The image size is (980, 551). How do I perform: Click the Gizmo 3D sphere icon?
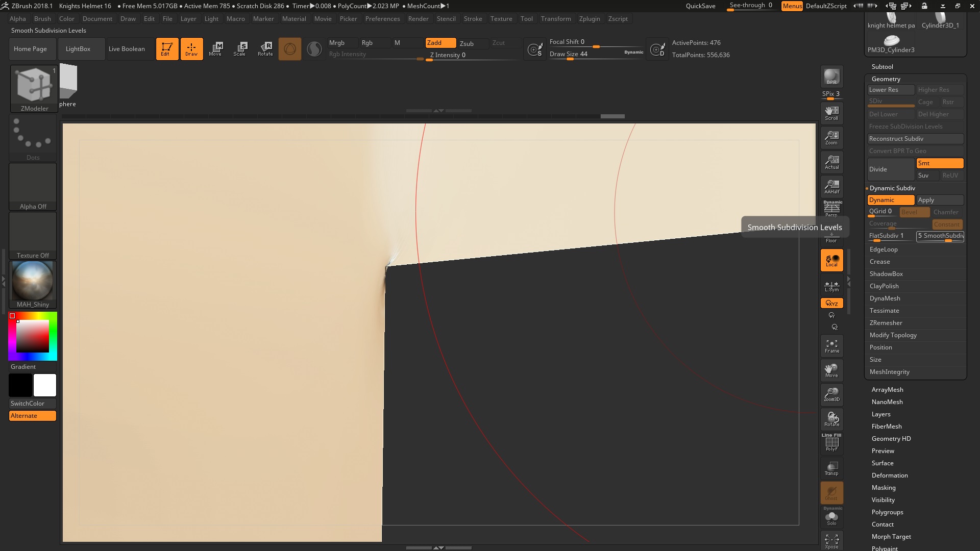point(290,48)
